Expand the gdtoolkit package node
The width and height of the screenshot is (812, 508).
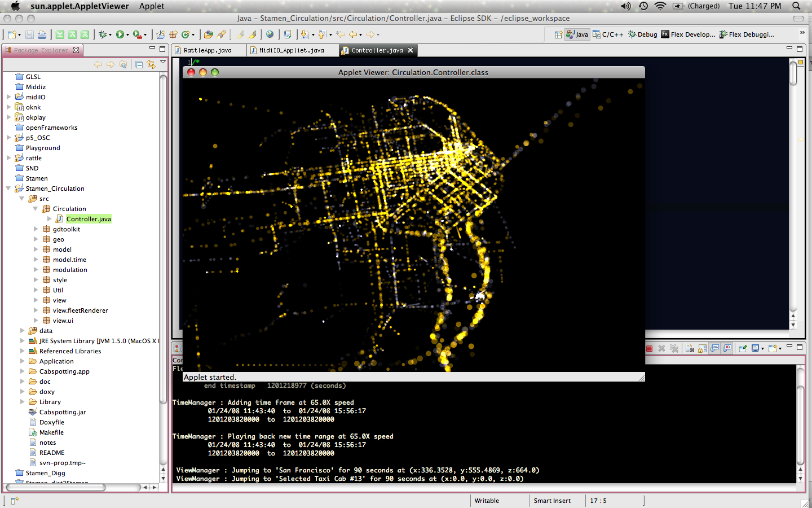pyautogui.click(x=36, y=229)
